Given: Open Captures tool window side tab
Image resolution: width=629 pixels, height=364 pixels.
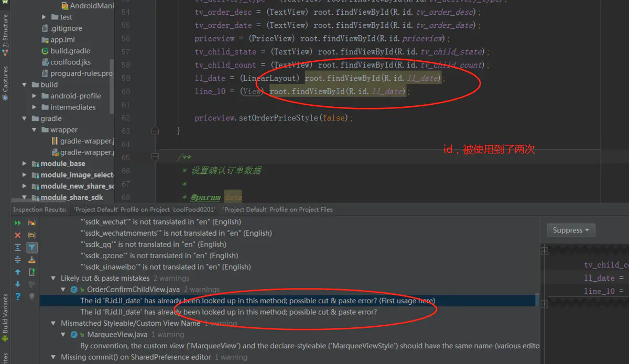Looking at the screenshot, I should pos(5,83).
